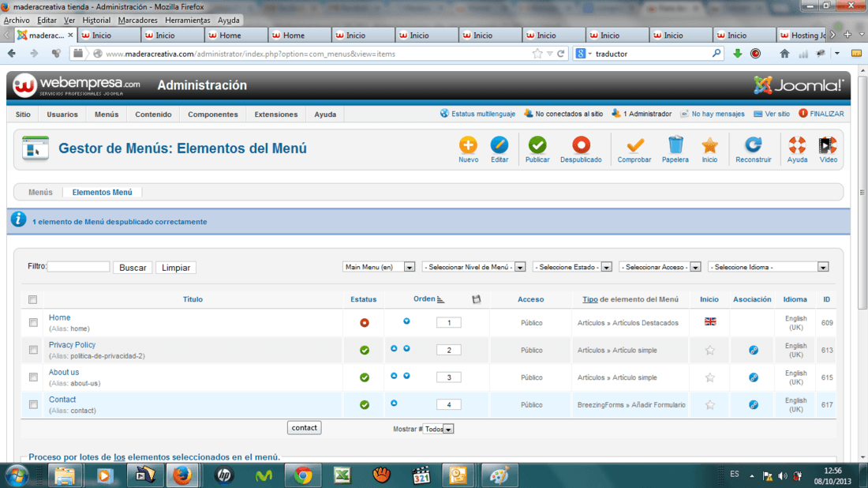Click the association icon for Privacy Policy
This screenshot has height=488, width=868.
tap(754, 350)
